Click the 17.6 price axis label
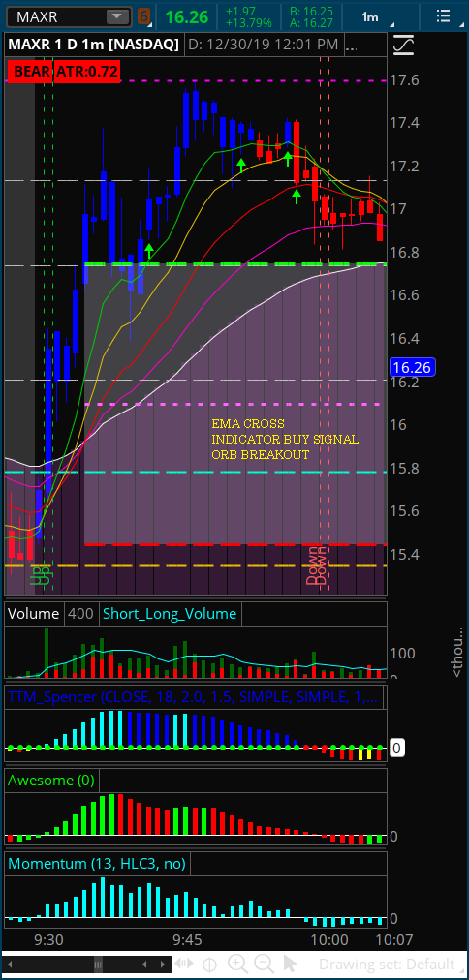This screenshot has height=980, width=469. [x=404, y=80]
